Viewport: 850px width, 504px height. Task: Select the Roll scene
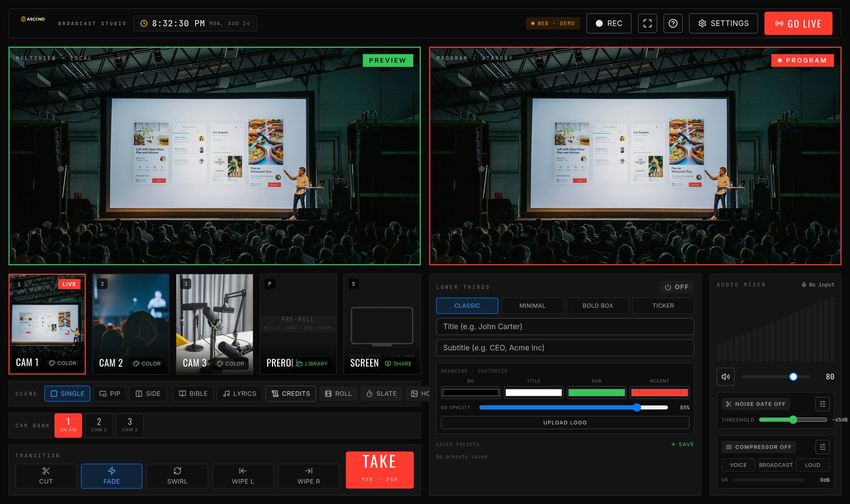338,394
